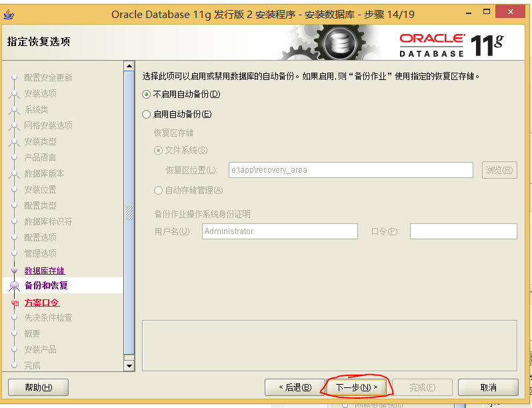This screenshot has width=532, height=408.
Task: Maximize the Oracle installer window
Action: pos(487,12)
